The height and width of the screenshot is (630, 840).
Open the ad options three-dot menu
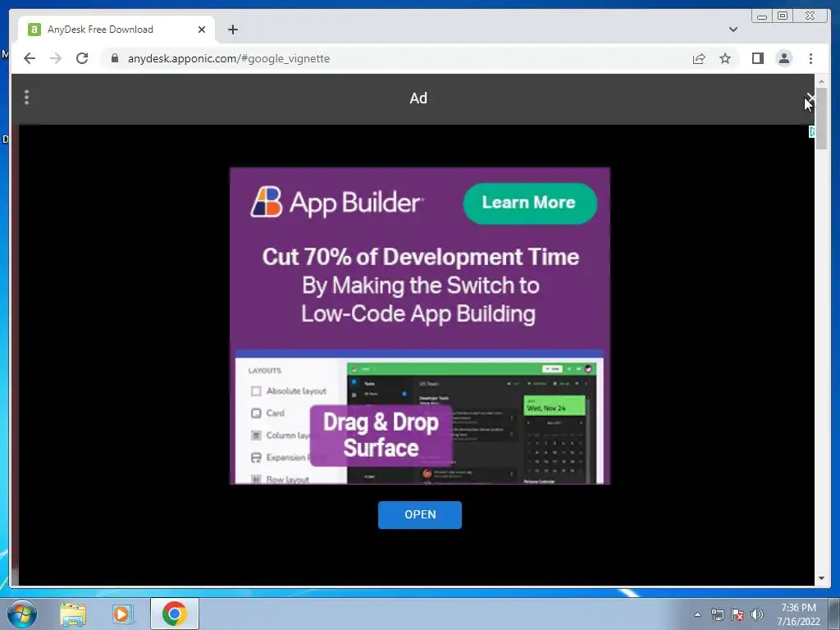pyautogui.click(x=26, y=98)
